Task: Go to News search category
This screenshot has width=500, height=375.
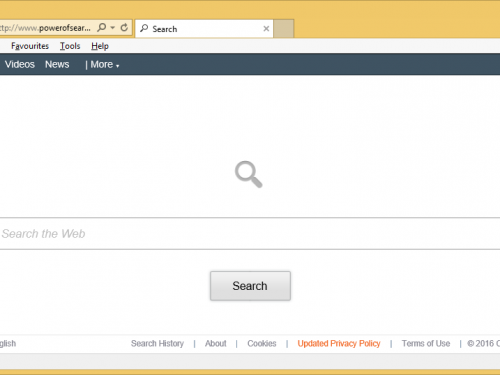Action: [x=57, y=64]
